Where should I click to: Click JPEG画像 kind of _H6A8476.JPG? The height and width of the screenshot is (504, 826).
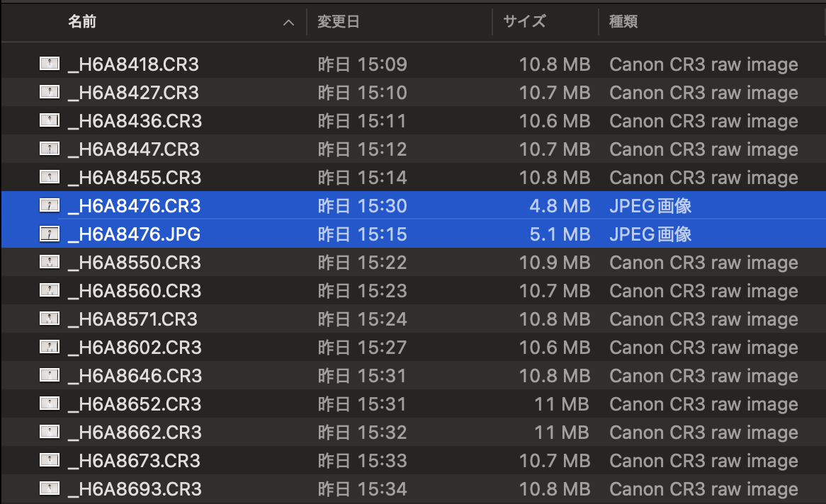pyautogui.click(x=650, y=234)
